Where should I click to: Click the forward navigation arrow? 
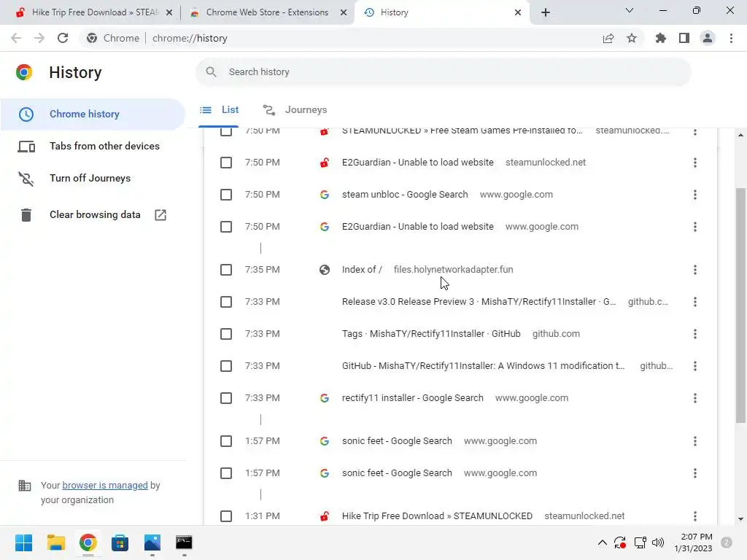pos(39,38)
